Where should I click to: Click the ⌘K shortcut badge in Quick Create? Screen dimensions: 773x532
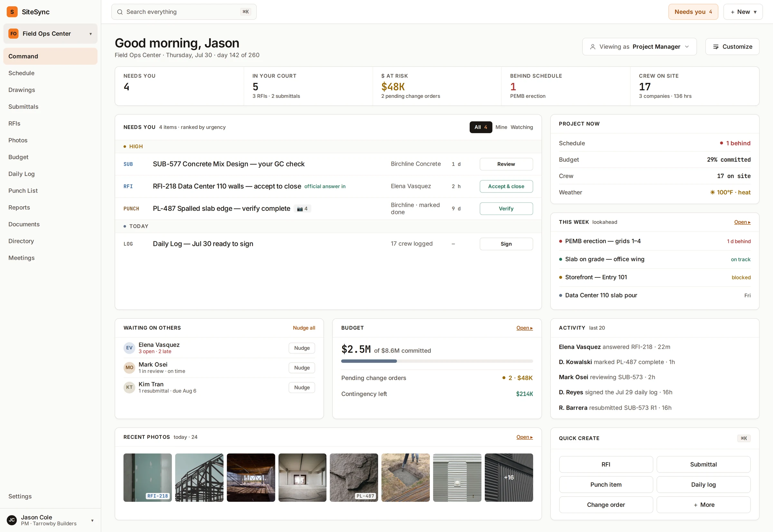point(744,438)
